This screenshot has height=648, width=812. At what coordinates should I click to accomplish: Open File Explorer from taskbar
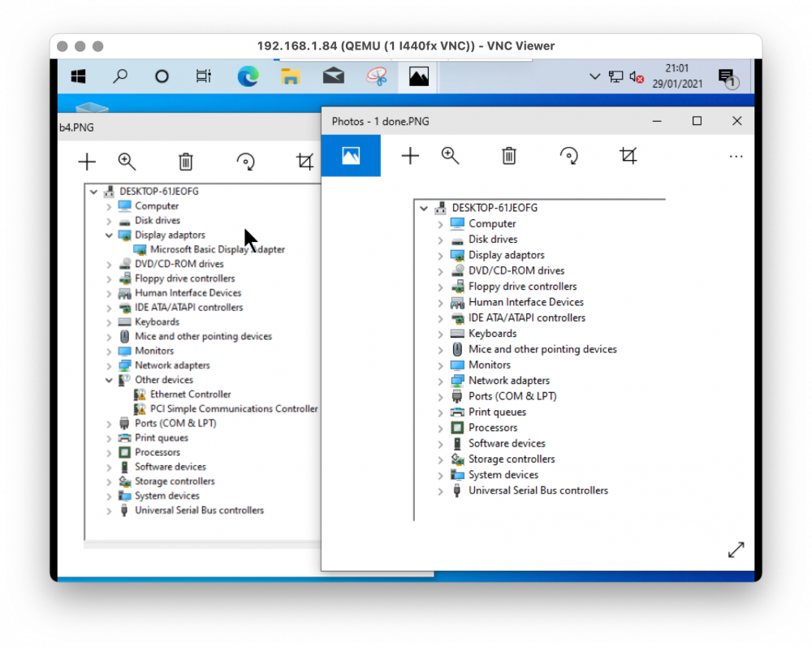click(x=291, y=76)
